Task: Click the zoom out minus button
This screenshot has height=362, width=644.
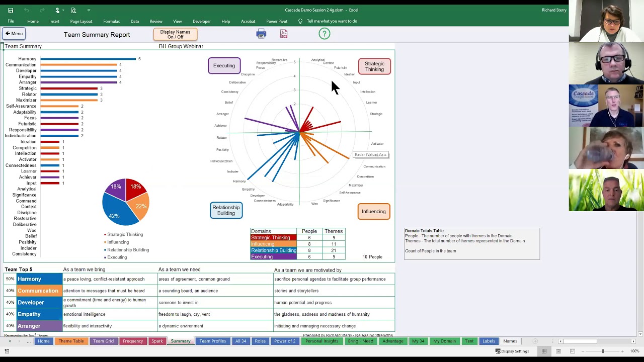Action: 583,351
